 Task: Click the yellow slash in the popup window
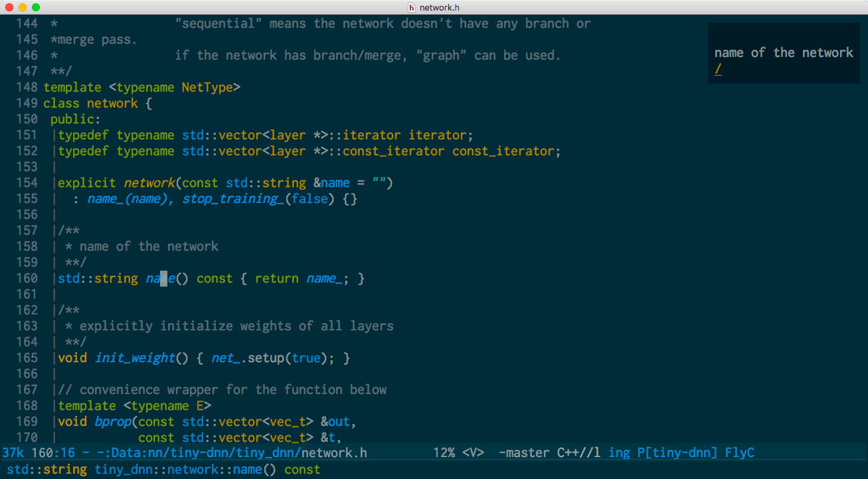(717, 69)
